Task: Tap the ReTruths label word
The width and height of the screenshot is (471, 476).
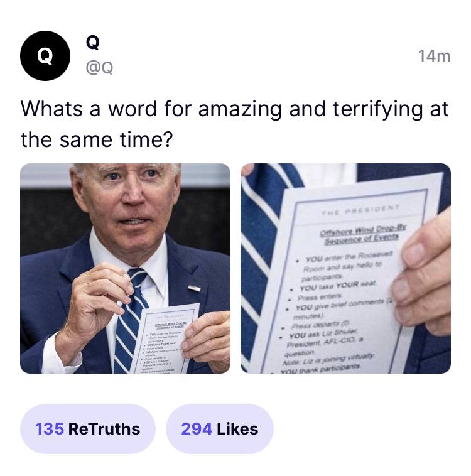Action: 104,429
